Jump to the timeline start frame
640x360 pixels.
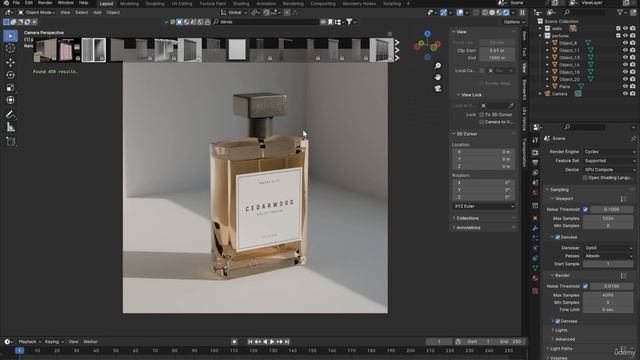(251, 342)
